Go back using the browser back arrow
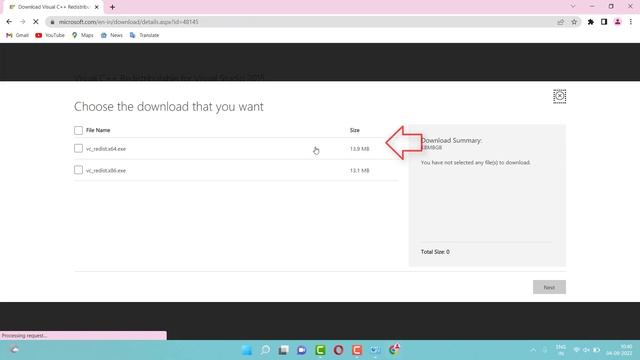 [x=9, y=22]
